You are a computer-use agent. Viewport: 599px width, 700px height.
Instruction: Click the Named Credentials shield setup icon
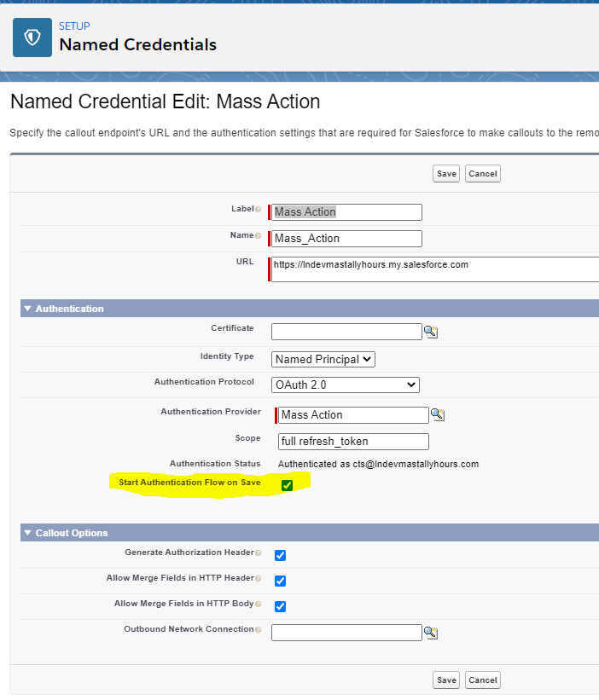[31, 38]
